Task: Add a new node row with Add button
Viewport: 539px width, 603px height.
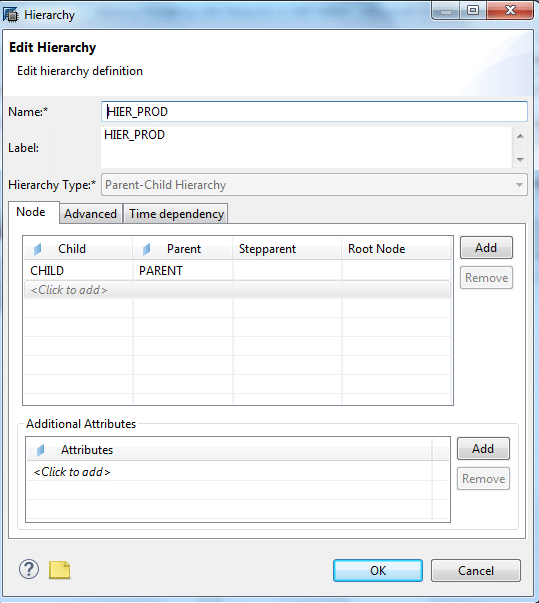Action: tap(486, 248)
